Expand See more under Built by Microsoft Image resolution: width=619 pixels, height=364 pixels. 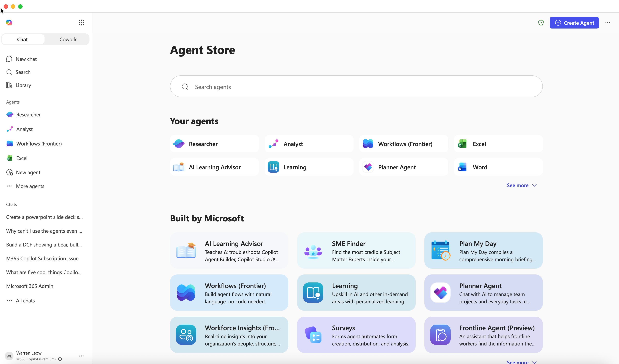point(522,362)
